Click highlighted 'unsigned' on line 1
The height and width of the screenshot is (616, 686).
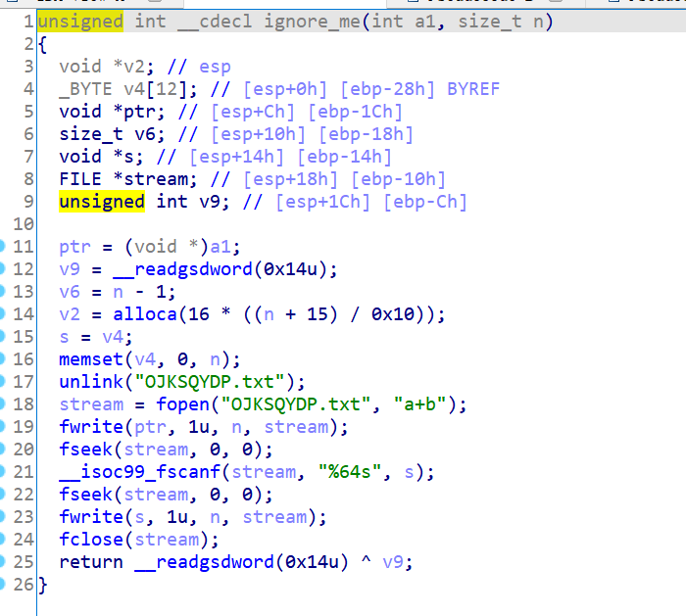[80, 22]
